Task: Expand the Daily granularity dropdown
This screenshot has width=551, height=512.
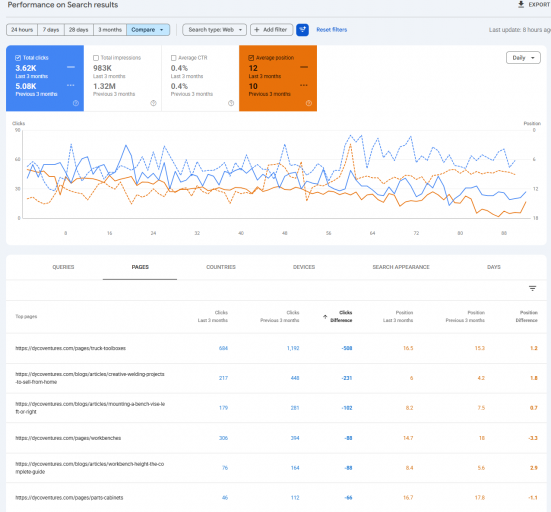Action: tap(523, 58)
